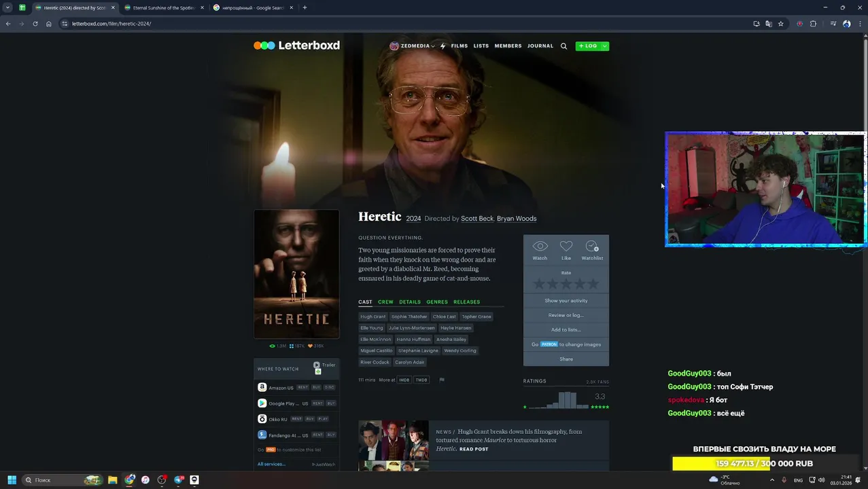Click the Heretic poster thumbnail
The image size is (868, 489).
click(x=296, y=274)
